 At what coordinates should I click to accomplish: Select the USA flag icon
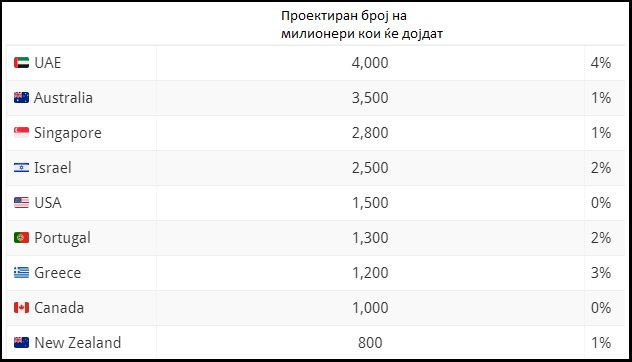coord(21,202)
